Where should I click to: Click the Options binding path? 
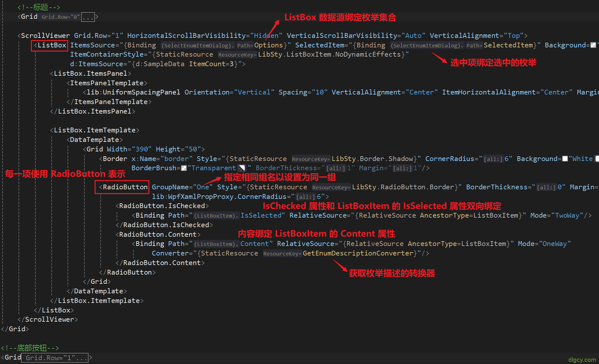[268, 45]
